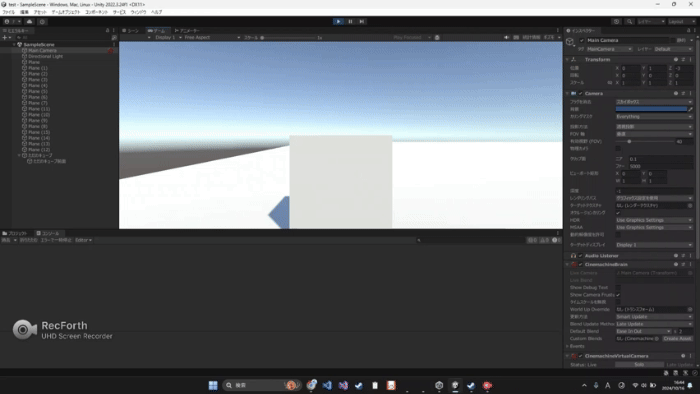Open the cloud services icon
Image resolution: width=700 pixels, height=394 pixels.
click(x=29, y=21)
